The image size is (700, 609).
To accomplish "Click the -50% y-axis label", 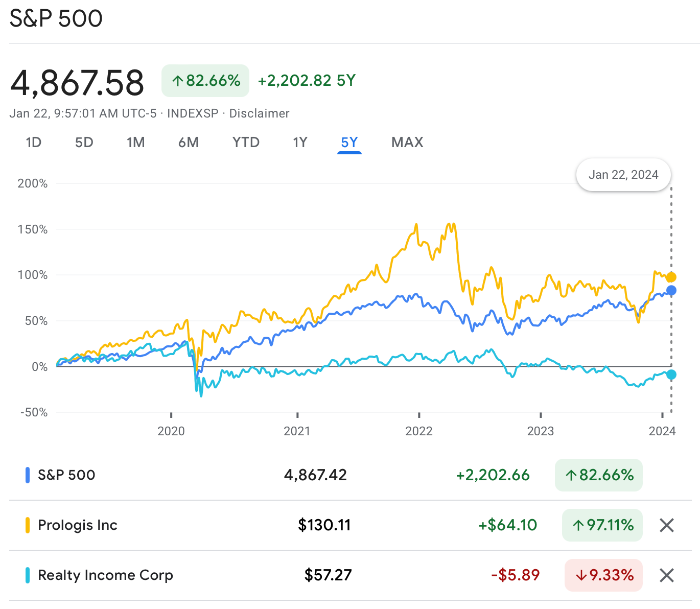I will coord(34,412).
